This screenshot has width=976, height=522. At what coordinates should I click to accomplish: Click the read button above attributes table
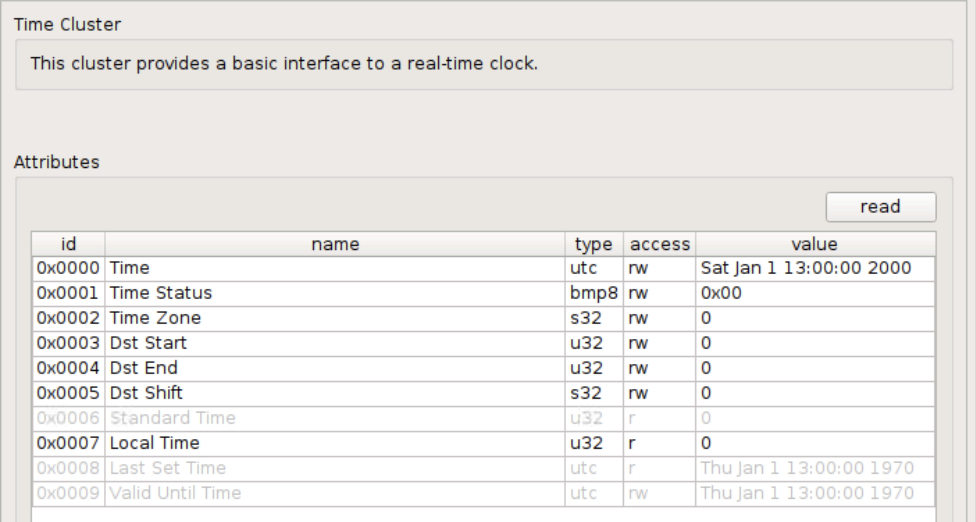pos(881,207)
